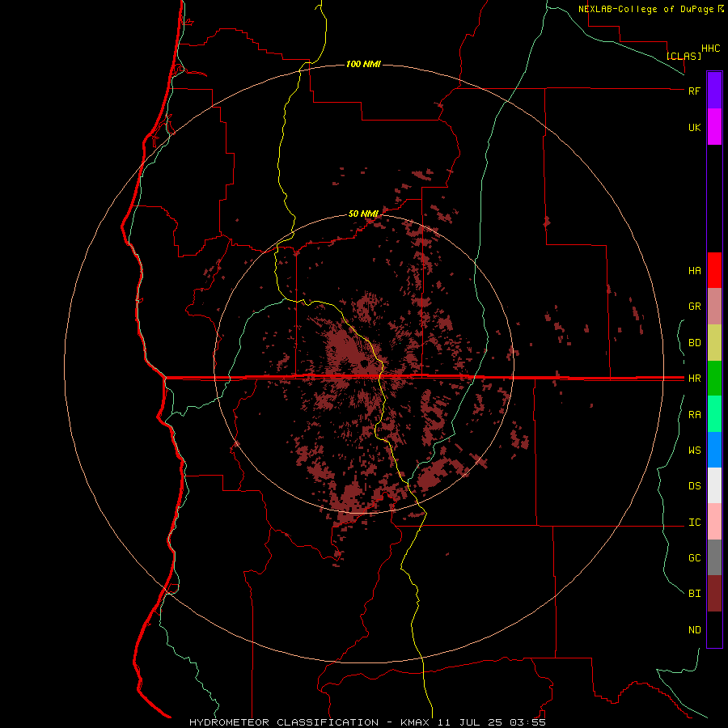This screenshot has height=728, width=728.
Task: Click the GR legend label
Action: (694, 307)
